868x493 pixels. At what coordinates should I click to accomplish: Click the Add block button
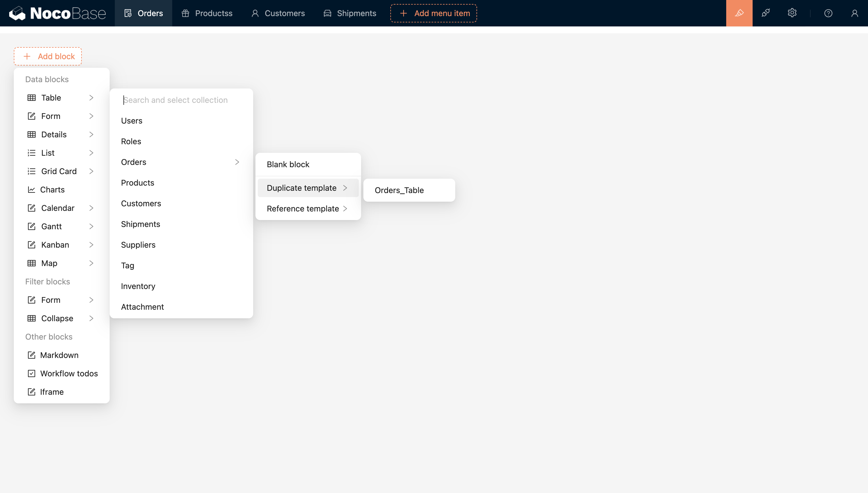(48, 56)
